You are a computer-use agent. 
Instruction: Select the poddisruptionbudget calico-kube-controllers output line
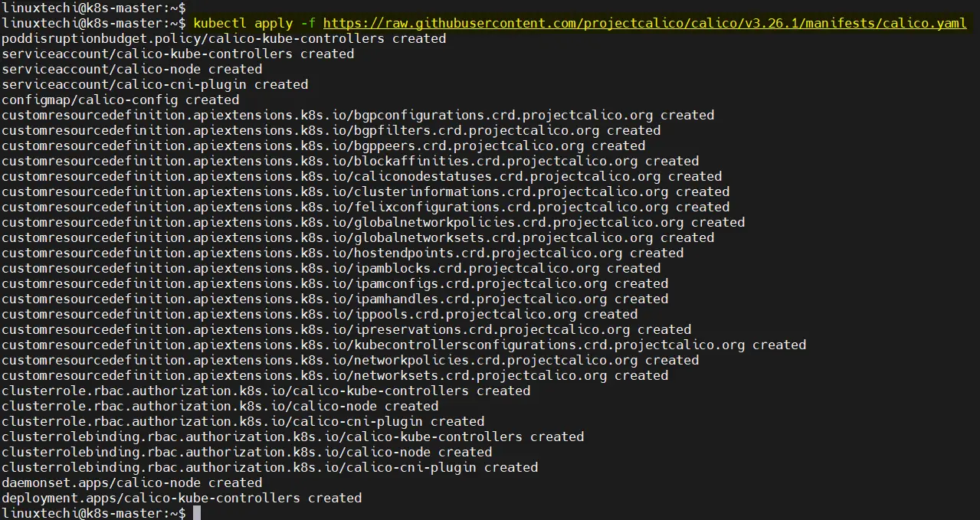[224, 38]
